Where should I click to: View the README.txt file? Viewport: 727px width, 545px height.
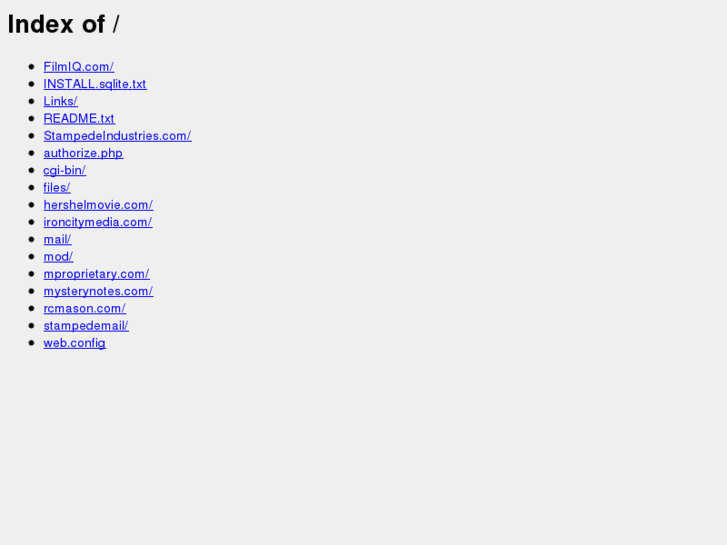pos(79,118)
